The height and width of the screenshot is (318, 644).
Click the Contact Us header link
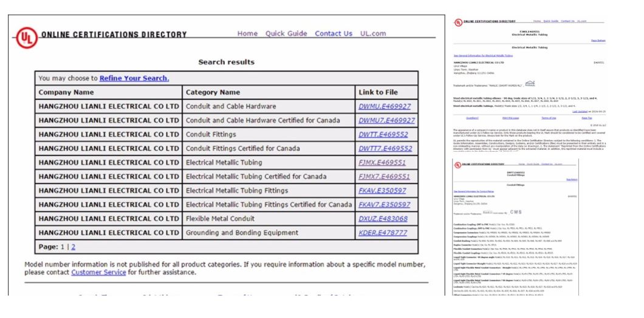(x=333, y=34)
